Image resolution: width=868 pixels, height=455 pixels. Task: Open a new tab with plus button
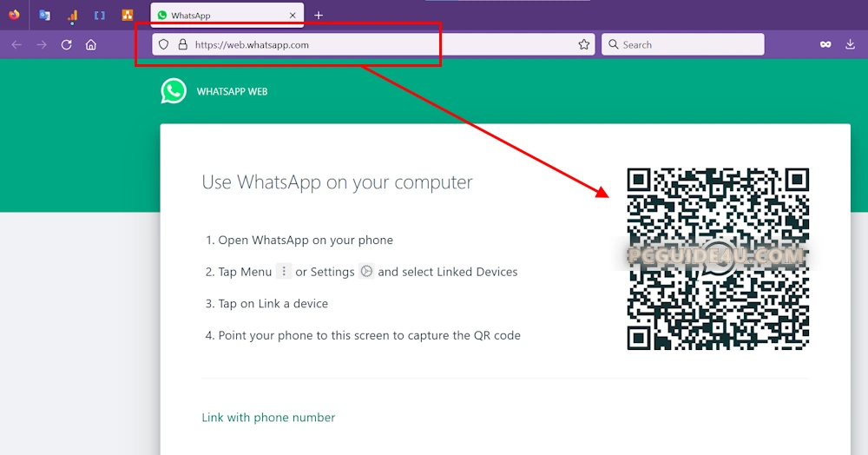[x=319, y=16]
